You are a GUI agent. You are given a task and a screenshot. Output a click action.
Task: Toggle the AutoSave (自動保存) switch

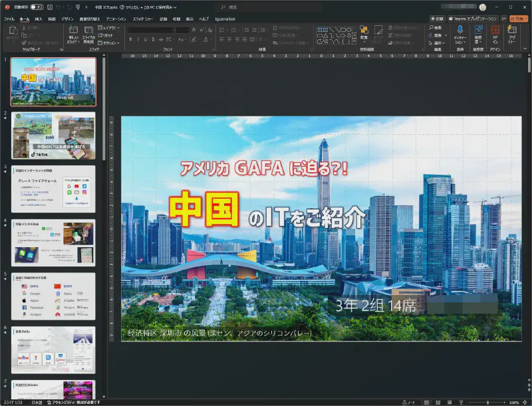(x=37, y=7)
